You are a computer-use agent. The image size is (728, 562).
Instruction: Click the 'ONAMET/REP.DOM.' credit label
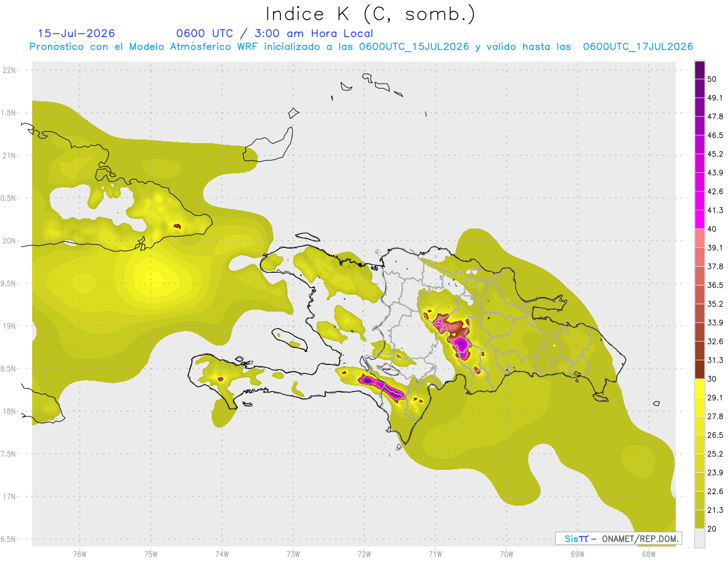pyautogui.click(x=641, y=538)
